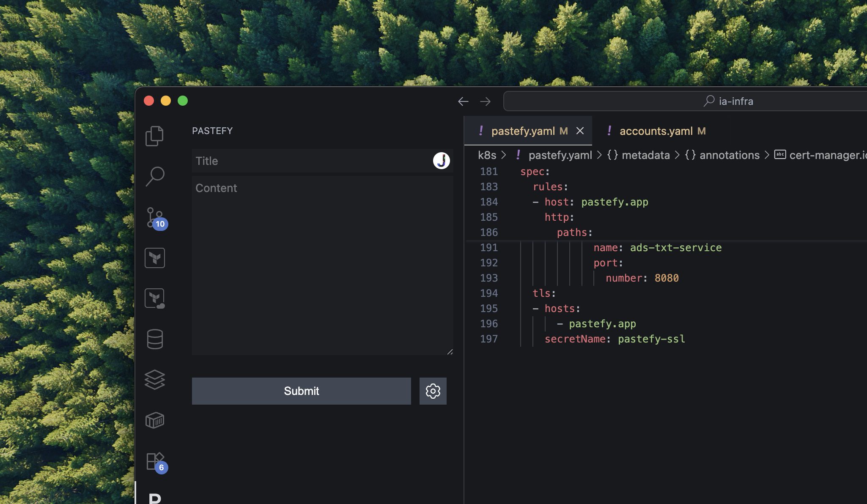Go back with the left arrow
This screenshot has width=867, height=504.
463,101
